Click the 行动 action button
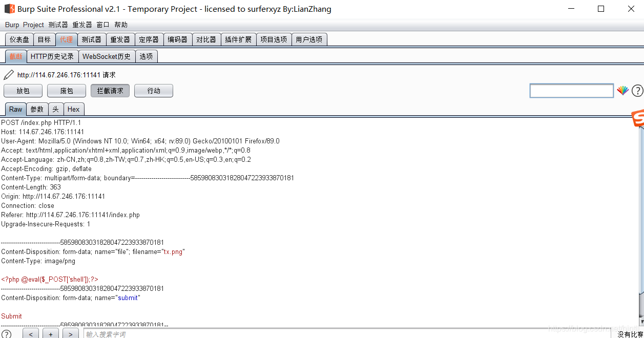644x338 pixels. click(154, 91)
